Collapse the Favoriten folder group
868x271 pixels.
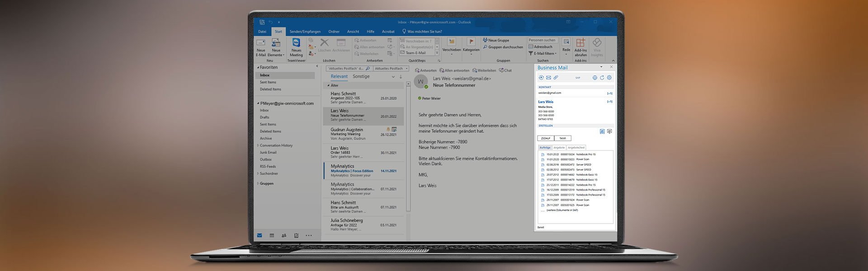258,67
